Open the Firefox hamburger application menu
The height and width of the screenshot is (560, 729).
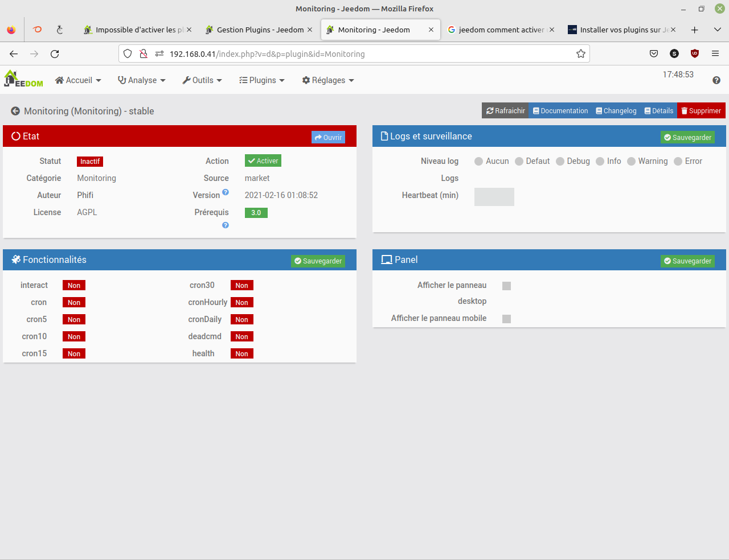click(715, 53)
